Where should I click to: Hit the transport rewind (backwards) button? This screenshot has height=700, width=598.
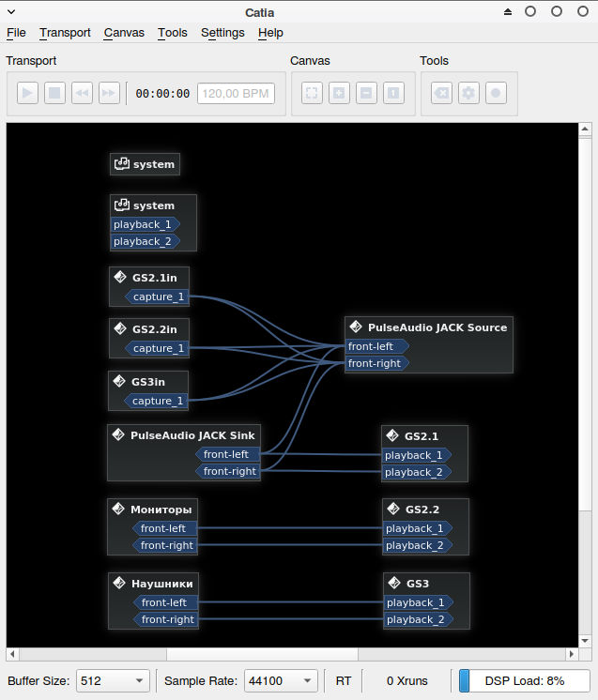tap(82, 93)
